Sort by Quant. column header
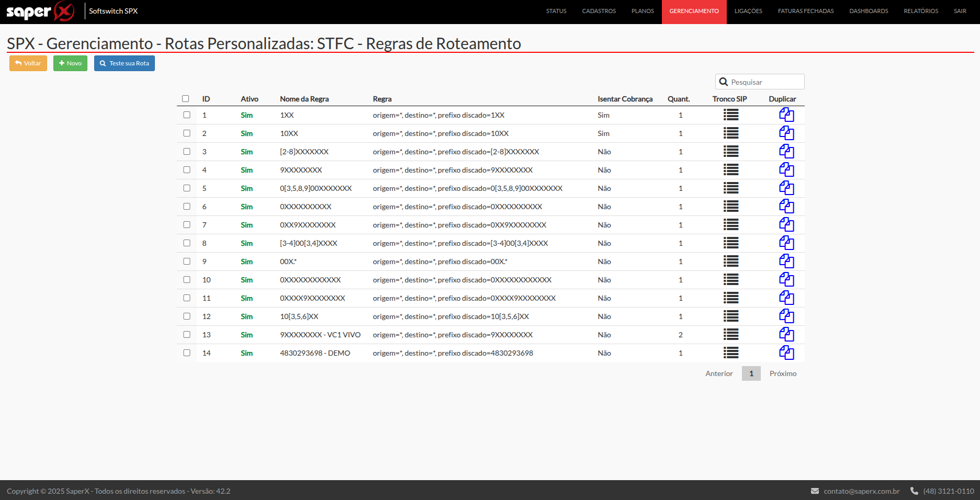Image resolution: width=980 pixels, height=500 pixels. 679,99
